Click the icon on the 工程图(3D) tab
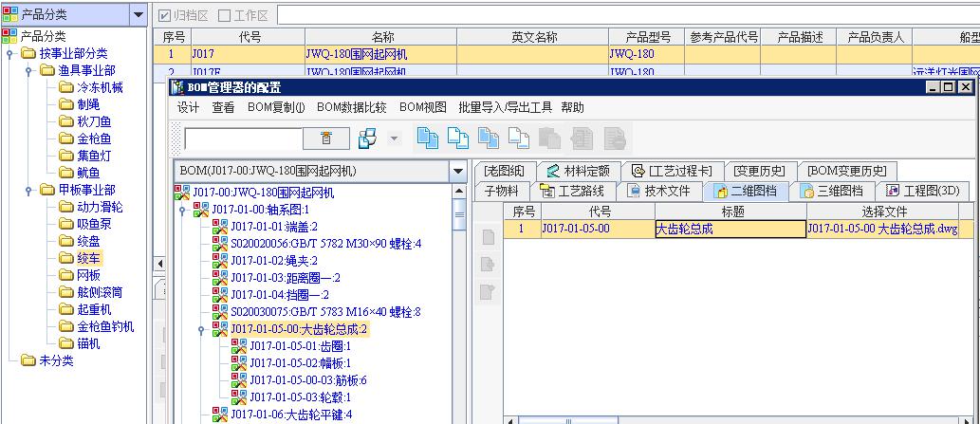 click(x=893, y=191)
